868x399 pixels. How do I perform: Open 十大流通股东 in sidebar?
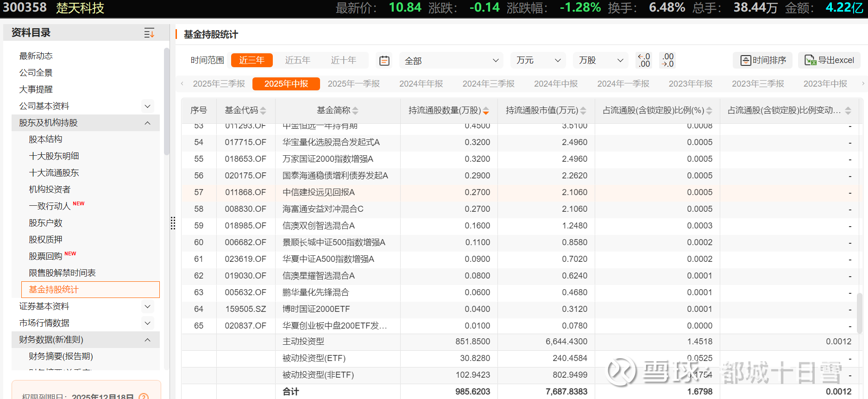(54, 173)
